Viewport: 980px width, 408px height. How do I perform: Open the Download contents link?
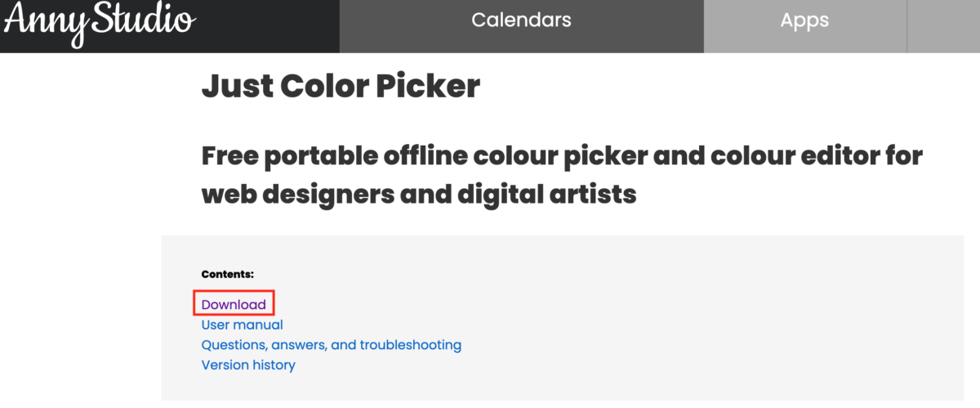click(x=234, y=304)
